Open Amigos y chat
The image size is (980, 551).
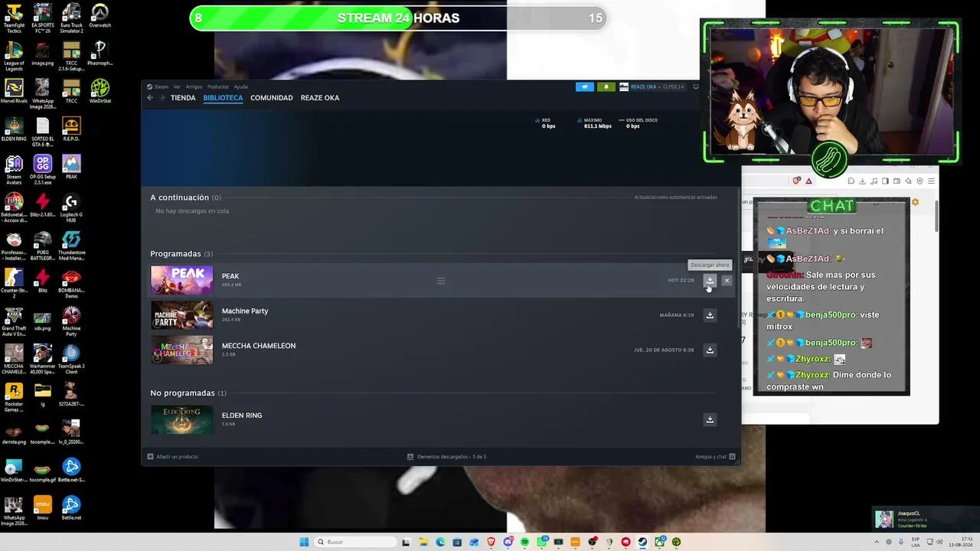click(x=715, y=457)
